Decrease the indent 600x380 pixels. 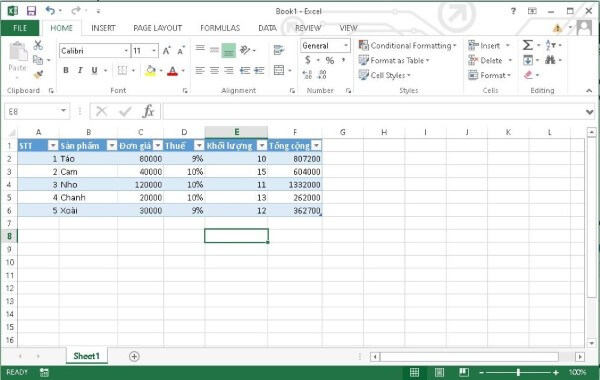pyautogui.click(x=245, y=70)
